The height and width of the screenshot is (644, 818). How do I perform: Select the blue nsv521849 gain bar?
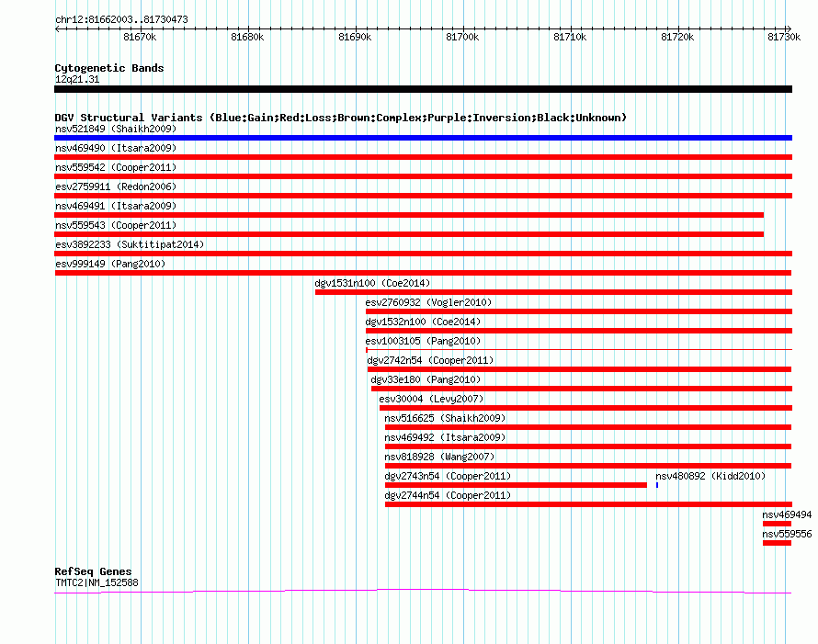pyautogui.click(x=423, y=138)
